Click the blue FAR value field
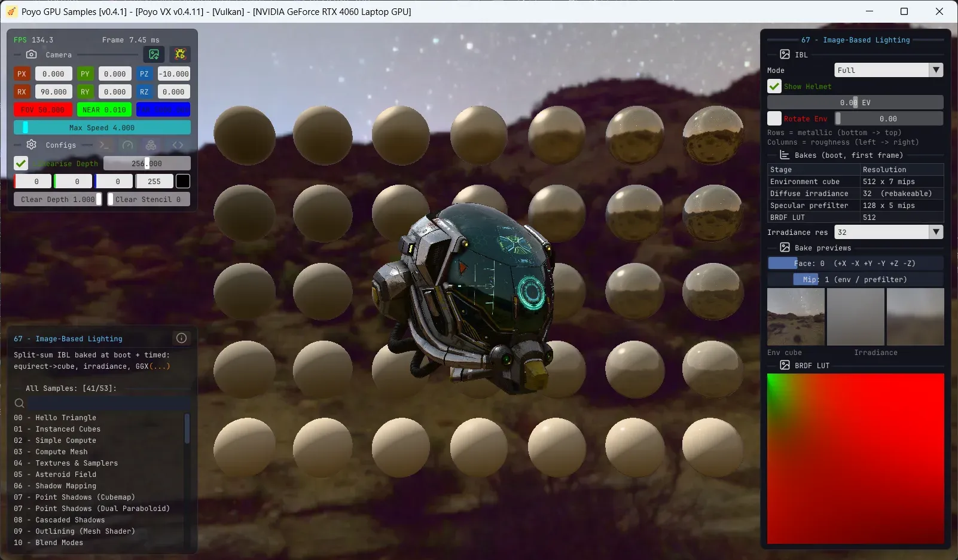Image resolution: width=958 pixels, height=560 pixels. (163, 109)
